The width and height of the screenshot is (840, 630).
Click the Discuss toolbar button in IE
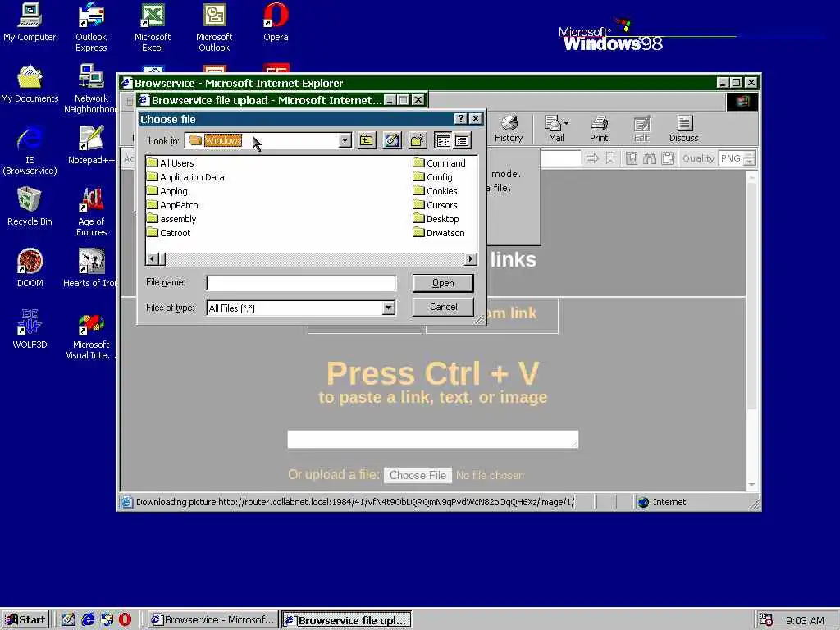point(683,129)
